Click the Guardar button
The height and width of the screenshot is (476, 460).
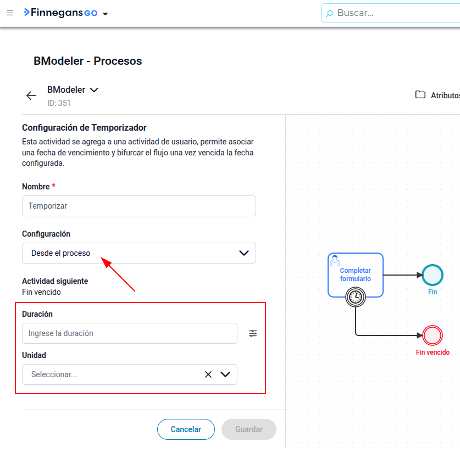(249, 429)
